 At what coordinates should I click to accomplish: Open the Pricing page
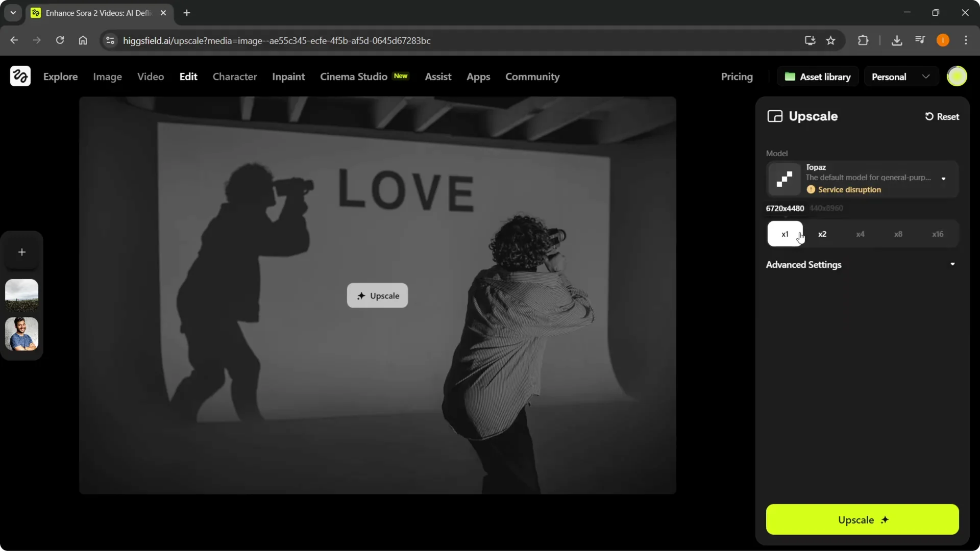737,77
